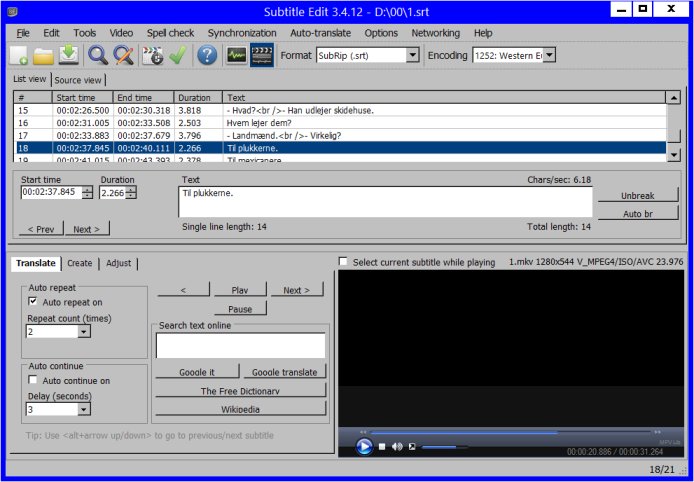Select the Adjust tab
The image size is (694, 482).
pos(119,263)
